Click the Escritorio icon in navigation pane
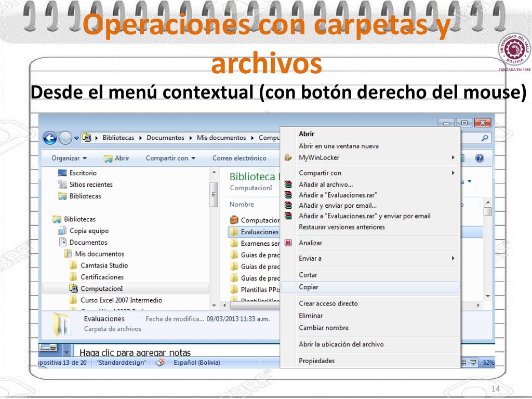The image size is (532, 399). pos(62,173)
